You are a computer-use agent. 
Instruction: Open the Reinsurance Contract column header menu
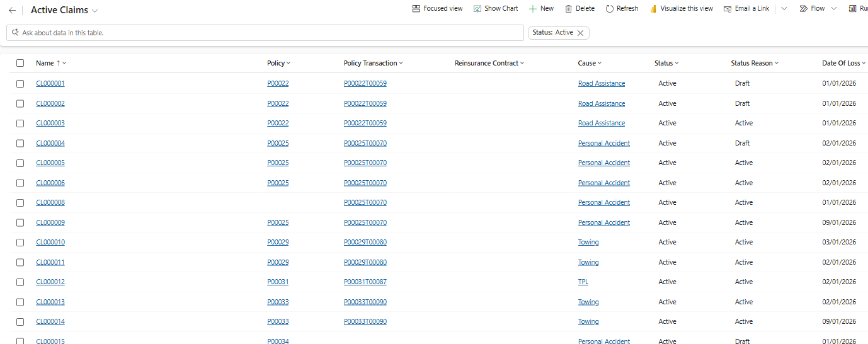coord(489,63)
